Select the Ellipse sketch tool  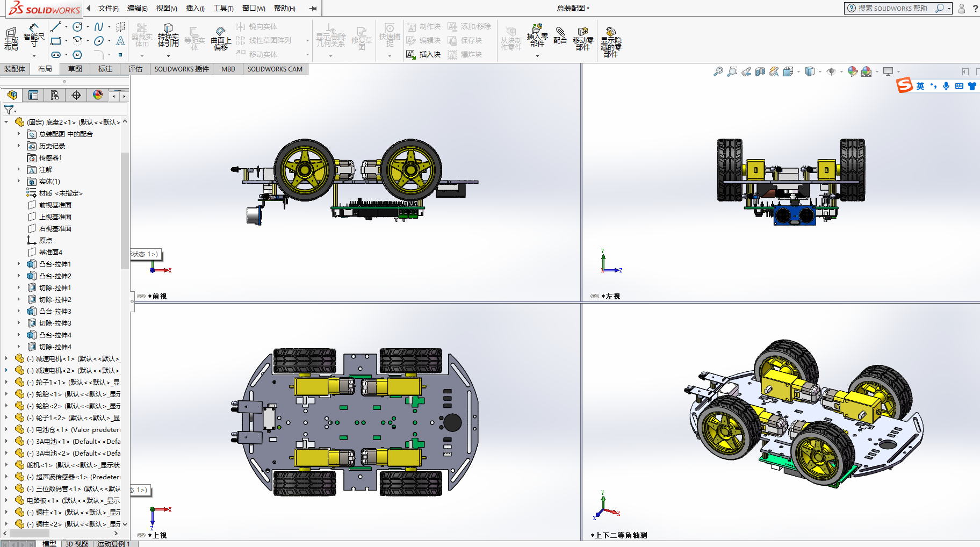(x=99, y=41)
